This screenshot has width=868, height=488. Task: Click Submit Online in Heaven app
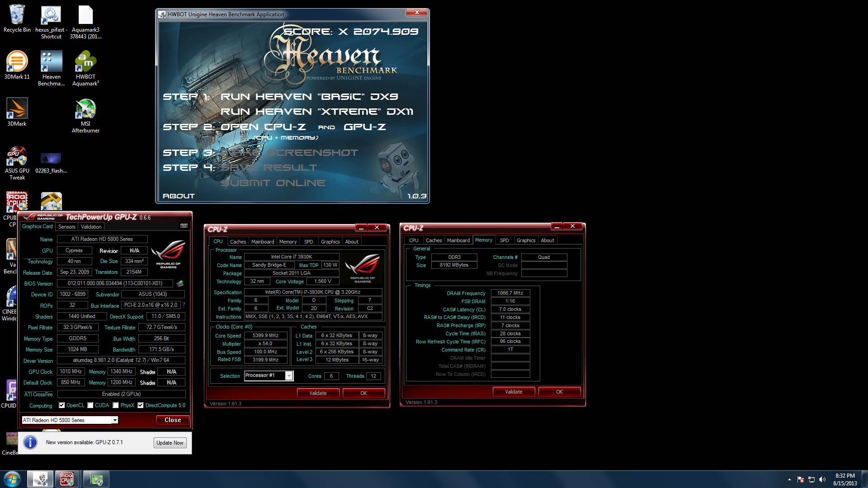click(273, 183)
